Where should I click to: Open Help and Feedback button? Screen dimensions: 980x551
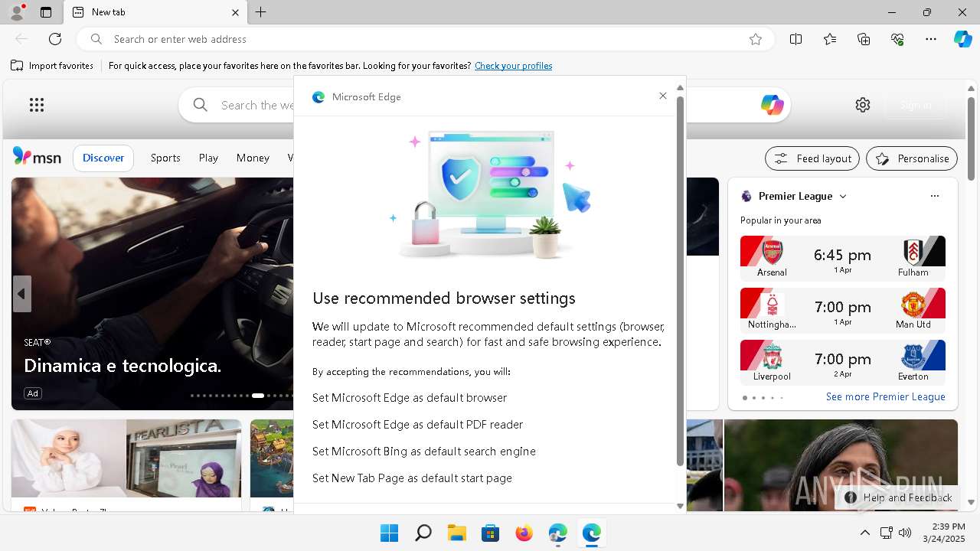click(898, 497)
